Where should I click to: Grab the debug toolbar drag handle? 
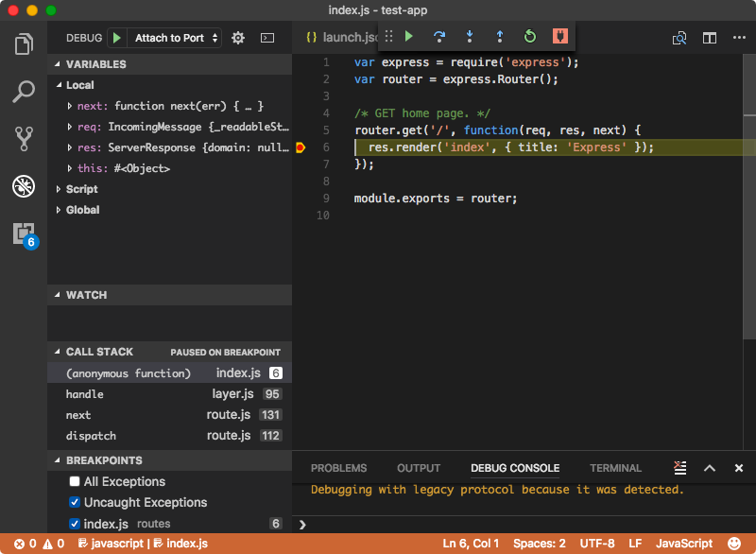(388, 36)
